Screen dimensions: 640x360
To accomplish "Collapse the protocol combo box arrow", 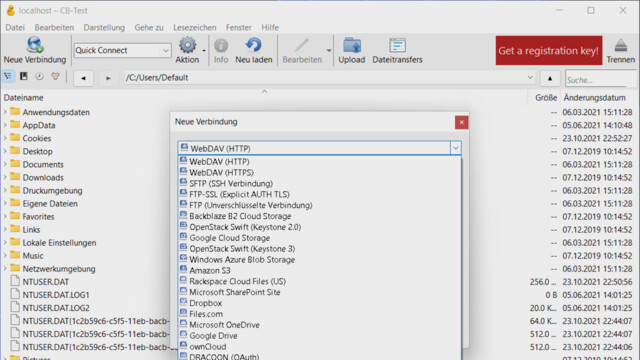I will tap(456, 148).
